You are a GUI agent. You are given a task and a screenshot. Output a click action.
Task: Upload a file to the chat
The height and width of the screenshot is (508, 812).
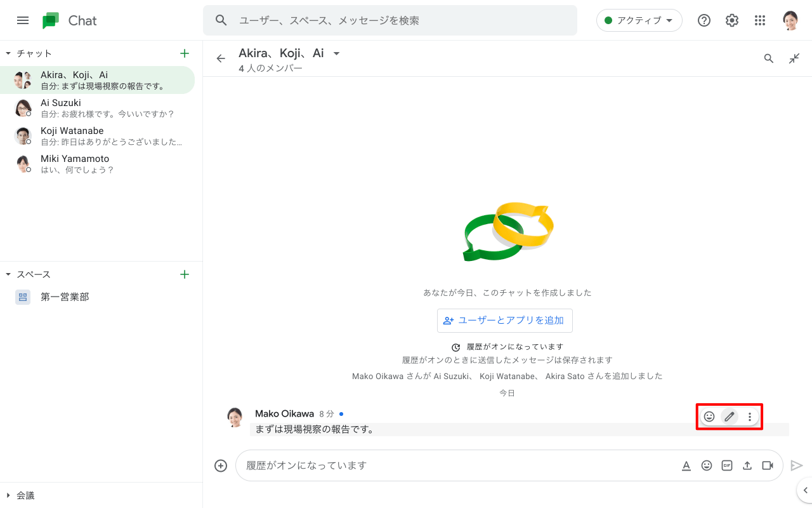747,465
